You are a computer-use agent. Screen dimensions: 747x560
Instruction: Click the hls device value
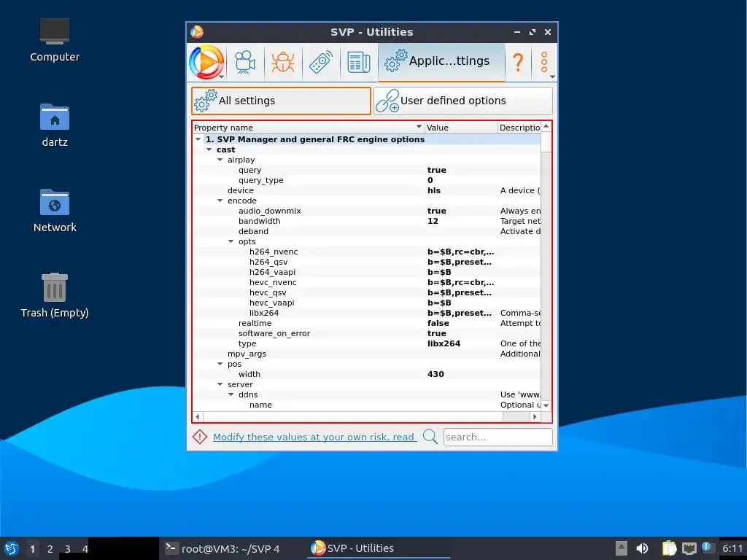pyautogui.click(x=434, y=190)
